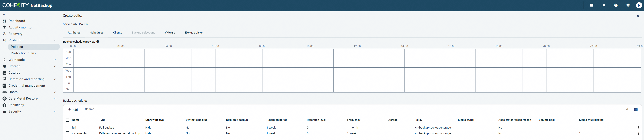Click '1 month' frequency value
This screenshot has height=140, width=644.
[x=353, y=128]
